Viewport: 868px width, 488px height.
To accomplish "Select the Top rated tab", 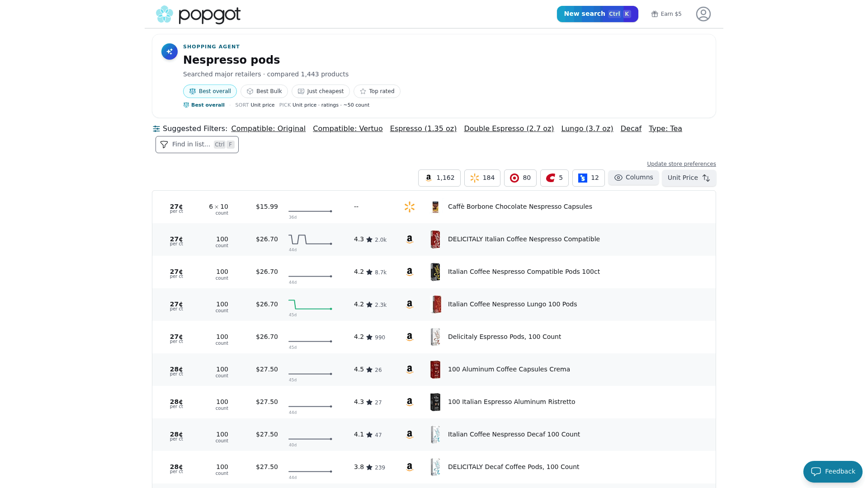I will 377,91.
